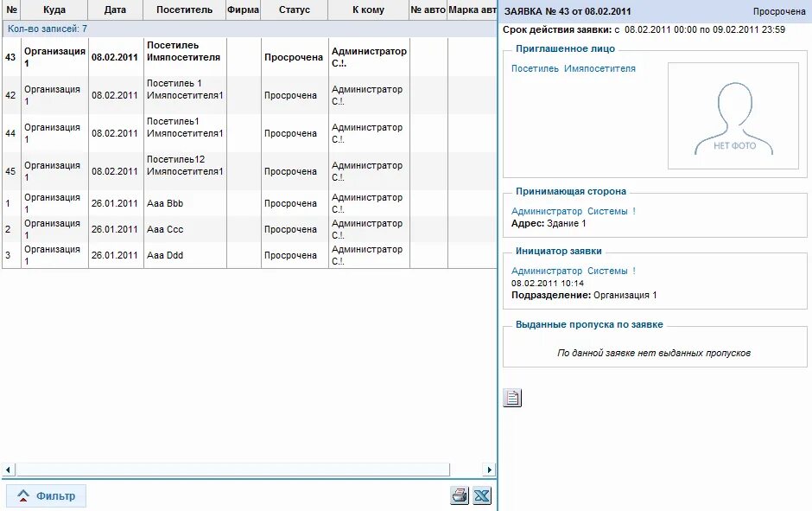Click the print icon below the table
The image size is (812, 511).
[460, 495]
